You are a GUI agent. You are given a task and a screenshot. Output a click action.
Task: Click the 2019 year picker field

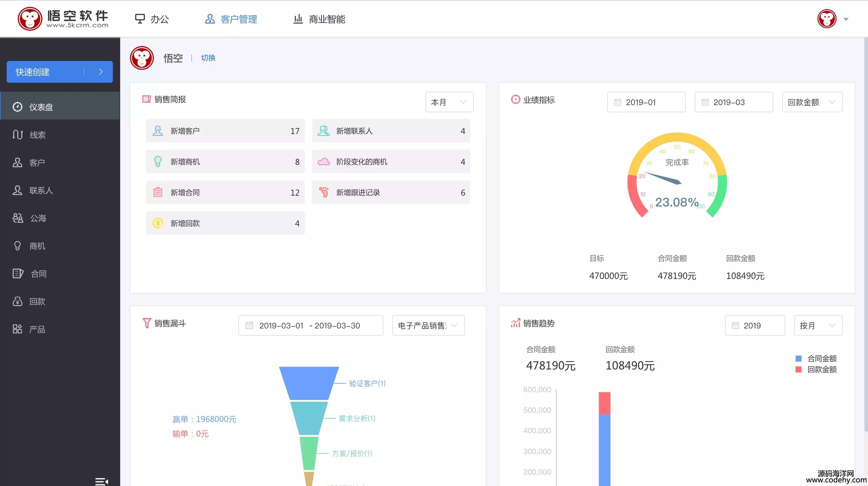(755, 326)
